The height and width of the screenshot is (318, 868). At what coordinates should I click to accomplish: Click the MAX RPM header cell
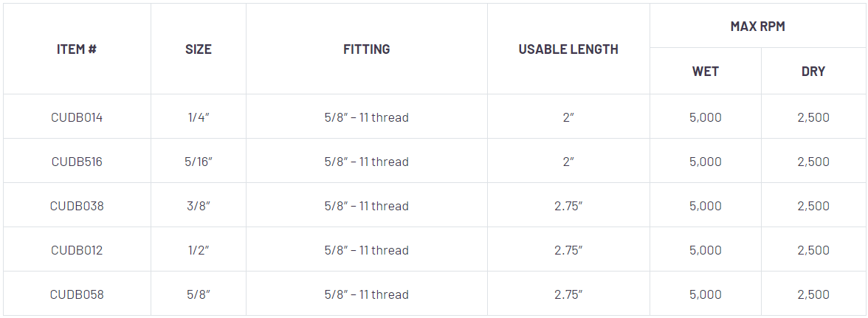757,27
